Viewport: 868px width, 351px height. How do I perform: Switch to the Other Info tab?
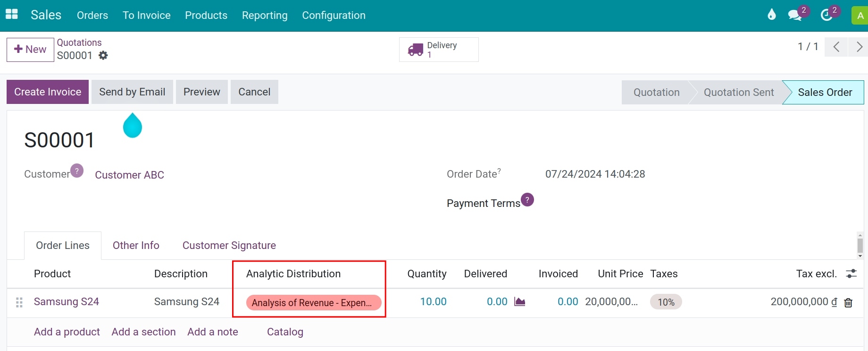click(x=136, y=245)
